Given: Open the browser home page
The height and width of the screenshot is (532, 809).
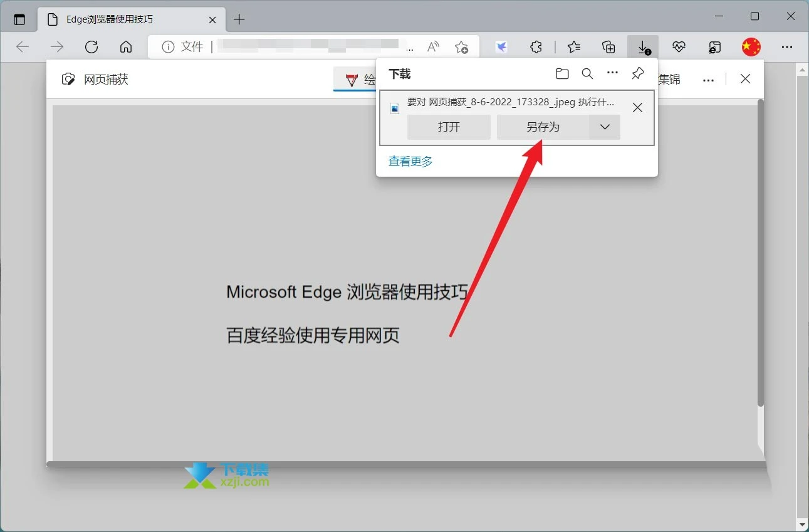Looking at the screenshot, I should (x=125, y=46).
